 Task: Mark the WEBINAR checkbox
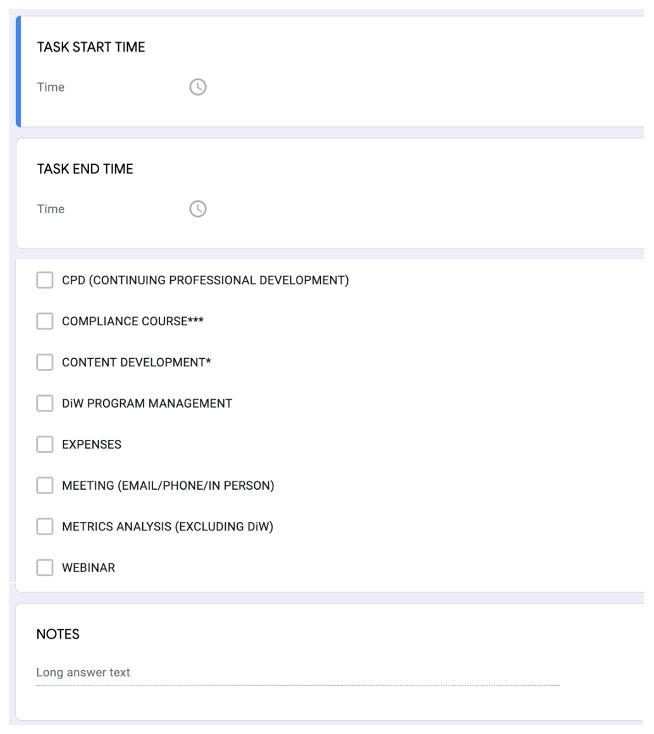point(45,567)
